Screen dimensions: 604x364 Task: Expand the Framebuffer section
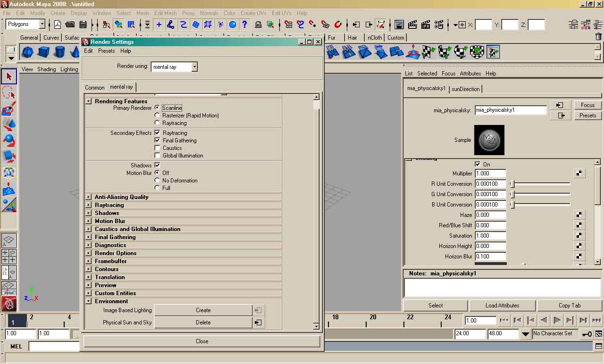coord(88,261)
